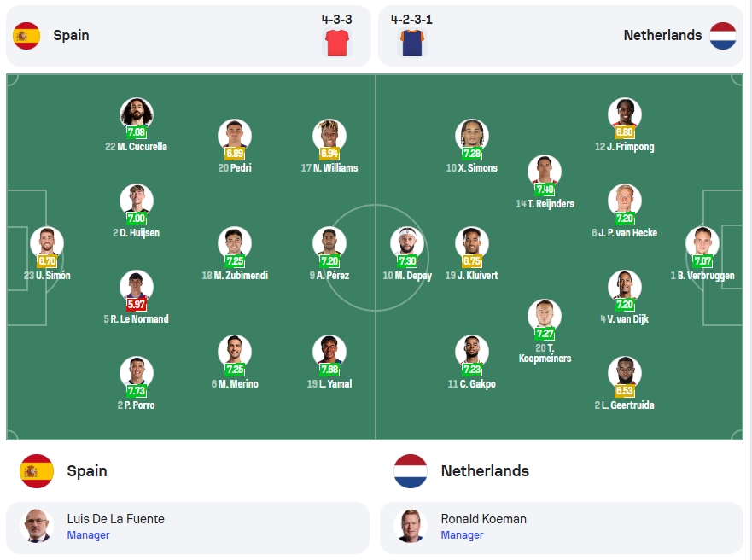
Task: Click the large Netherlands flag below the pitch
Action: click(x=411, y=471)
